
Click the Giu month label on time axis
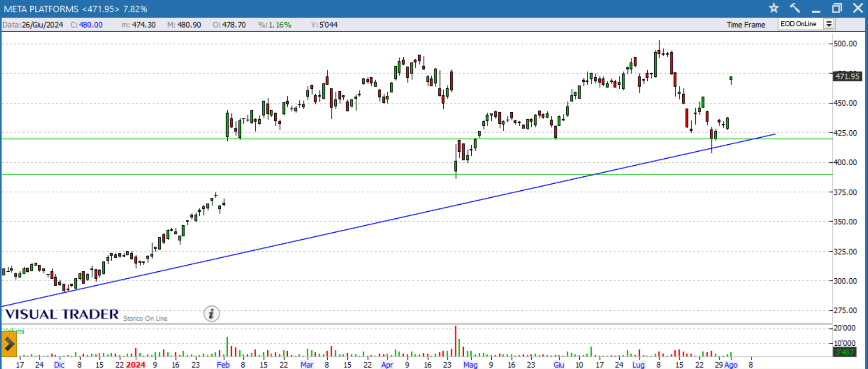click(x=559, y=365)
